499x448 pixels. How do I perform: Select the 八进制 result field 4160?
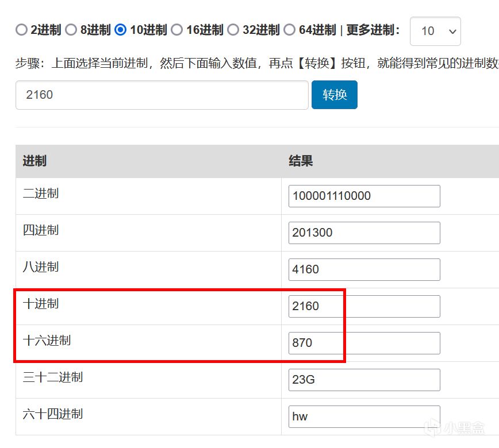(x=364, y=269)
